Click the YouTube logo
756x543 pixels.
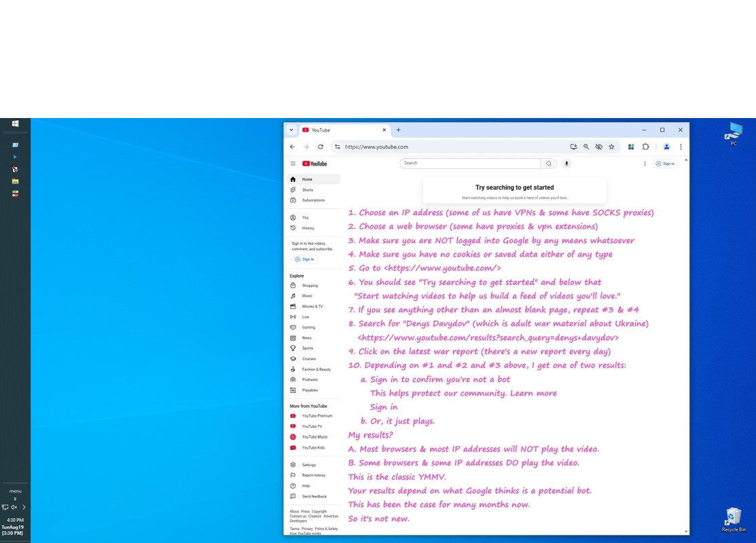(x=314, y=164)
